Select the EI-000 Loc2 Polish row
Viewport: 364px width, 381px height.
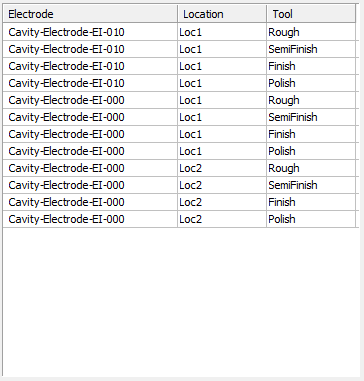pyautogui.click(x=179, y=219)
